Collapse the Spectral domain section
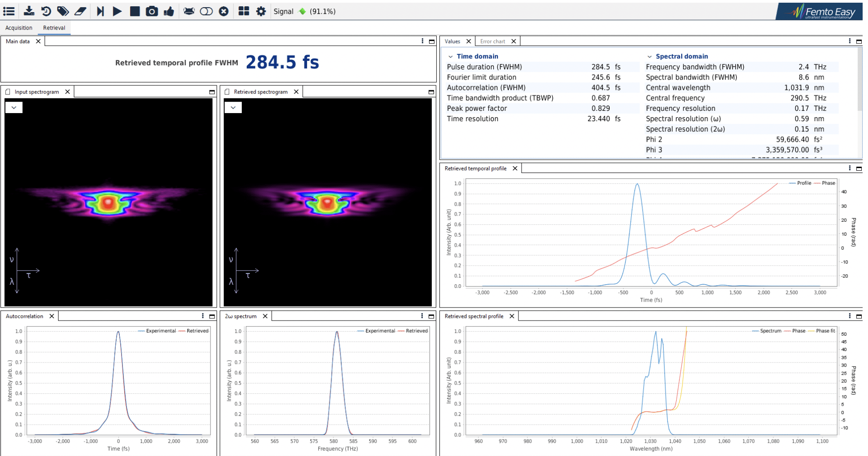The height and width of the screenshot is (456, 868). click(649, 56)
